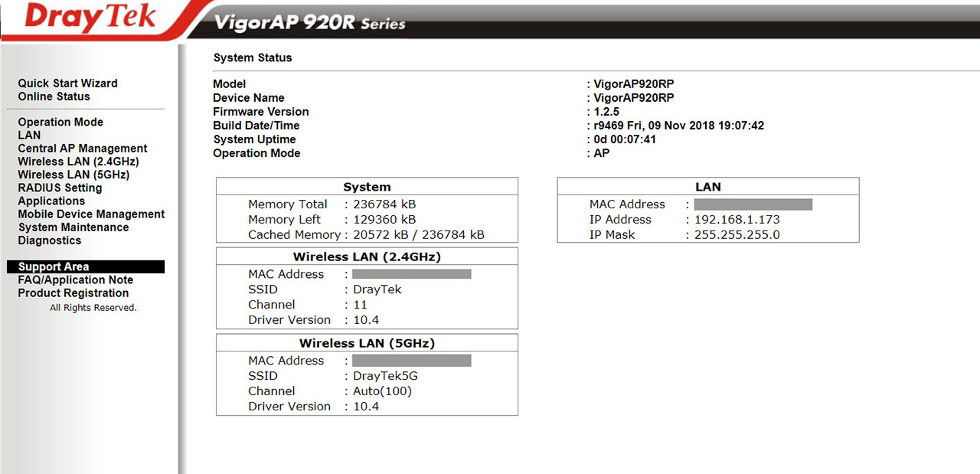The width and height of the screenshot is (980, 474).
Task: Click the Firmware Version label
Action: tap(261, 112)
